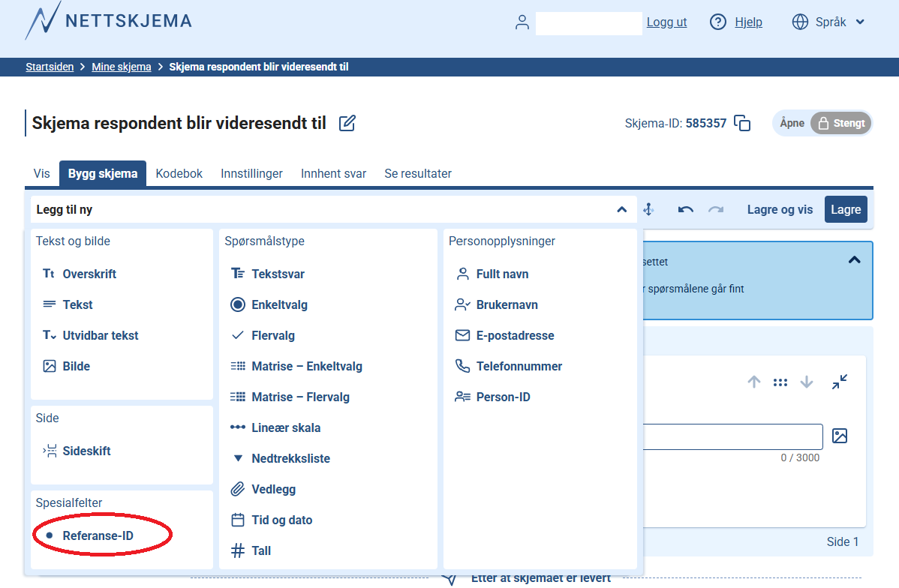
Task: Add image via icon beside text field
Action: [x=840, y=436]
